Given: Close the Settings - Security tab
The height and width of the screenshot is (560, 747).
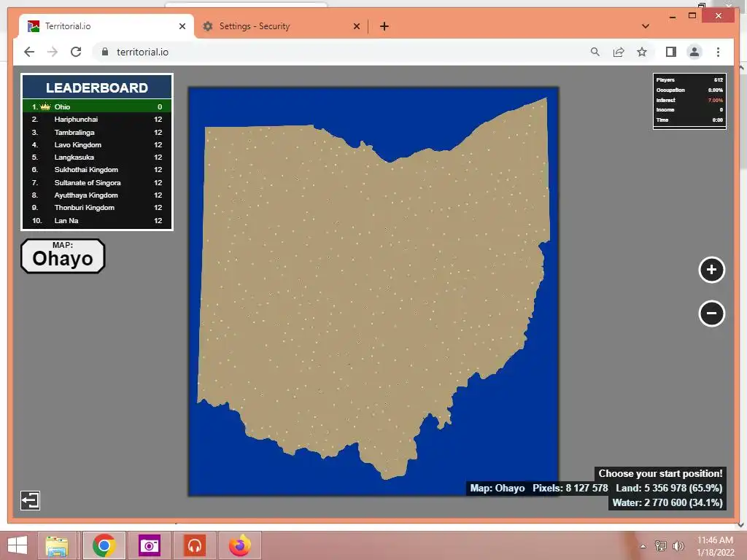Looking at the screenshot, I should coord(356,26).
